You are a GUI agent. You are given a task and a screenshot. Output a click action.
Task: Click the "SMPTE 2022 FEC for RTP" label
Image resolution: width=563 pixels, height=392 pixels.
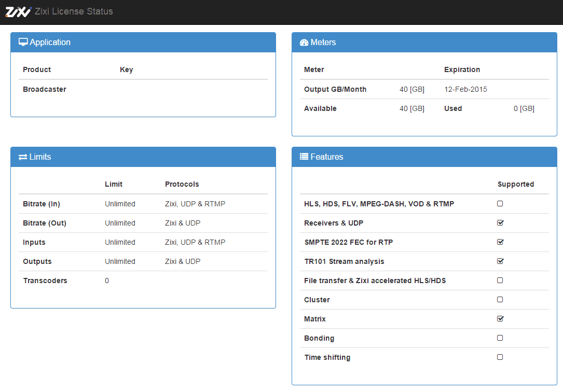(348, 243)
